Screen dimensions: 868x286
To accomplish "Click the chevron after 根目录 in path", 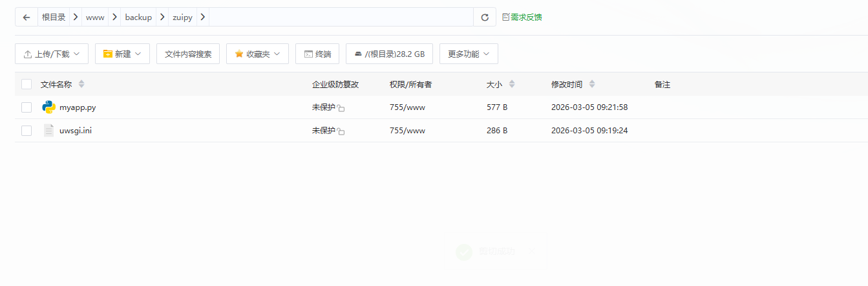I will click(x=76, y=17).
